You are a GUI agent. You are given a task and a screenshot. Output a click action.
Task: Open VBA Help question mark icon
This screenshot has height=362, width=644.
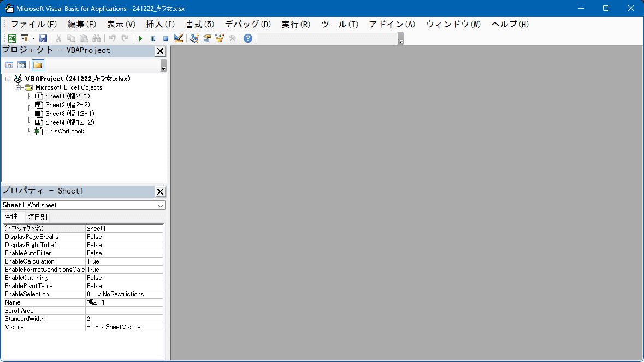click(x=248, y=38)
